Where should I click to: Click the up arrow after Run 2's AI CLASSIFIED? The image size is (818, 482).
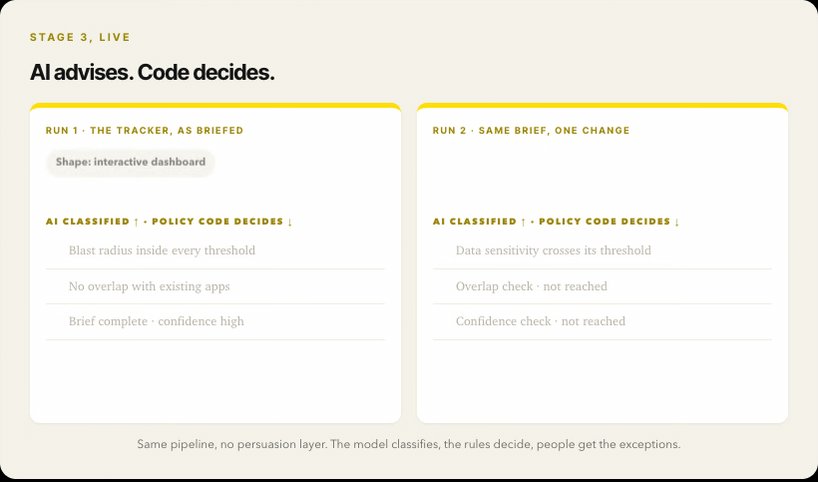pyautogui.click(x=523, y=222)
